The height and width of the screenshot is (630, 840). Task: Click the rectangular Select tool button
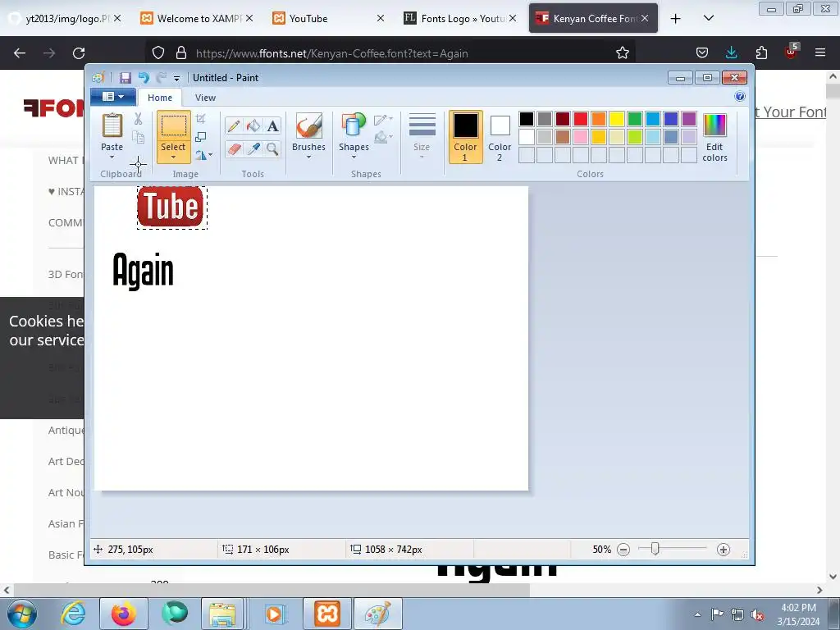tap(174, 126)
